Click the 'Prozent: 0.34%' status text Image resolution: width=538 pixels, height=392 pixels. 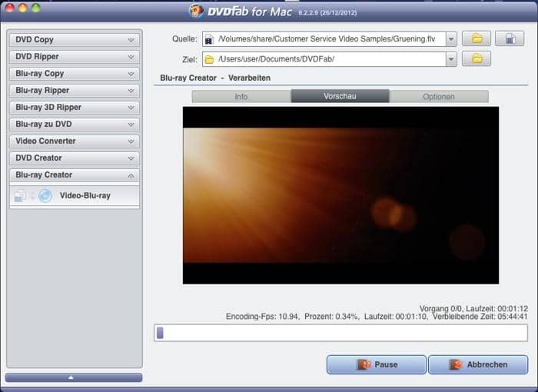pyautogui.click(x=332, y=317)
